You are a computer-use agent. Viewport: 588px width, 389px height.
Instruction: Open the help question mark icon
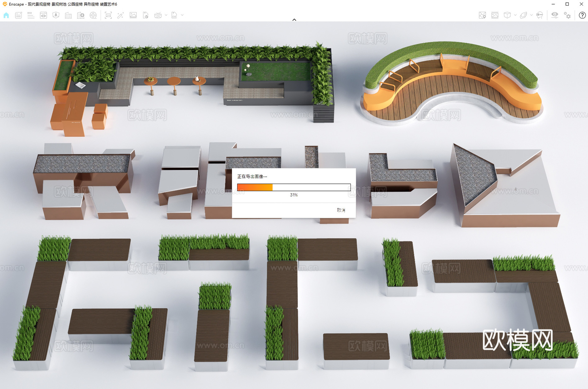tap(582, 15)
